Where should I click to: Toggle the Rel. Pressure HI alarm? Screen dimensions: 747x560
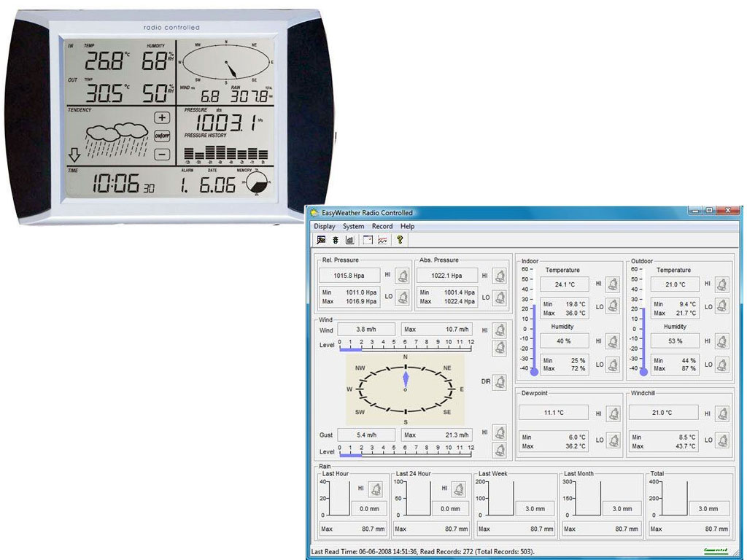pos(402,276)
